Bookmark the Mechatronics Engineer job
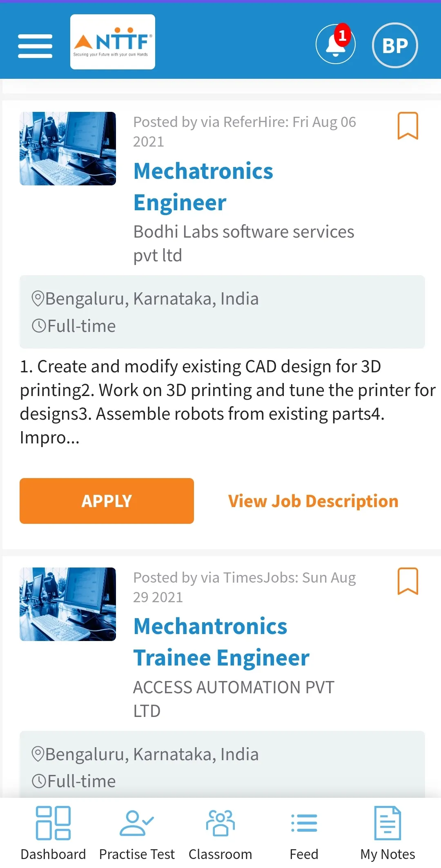The height and width of the screenshot is (868, 441). point(408,126)
